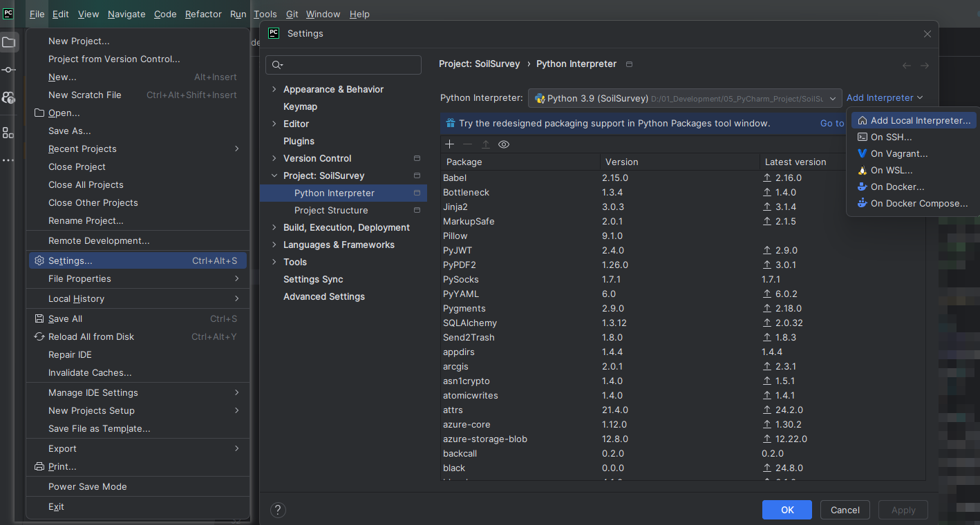Click the help question mark button
Image resolution: width=980 pixels, height=525 pixels.
coord(278,510)
